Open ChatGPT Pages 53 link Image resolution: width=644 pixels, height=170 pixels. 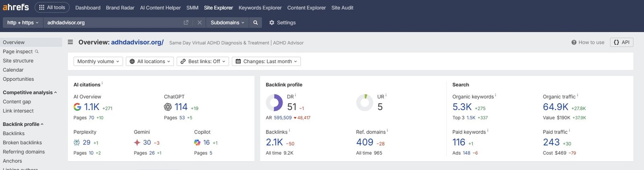(x=182, y=118)
